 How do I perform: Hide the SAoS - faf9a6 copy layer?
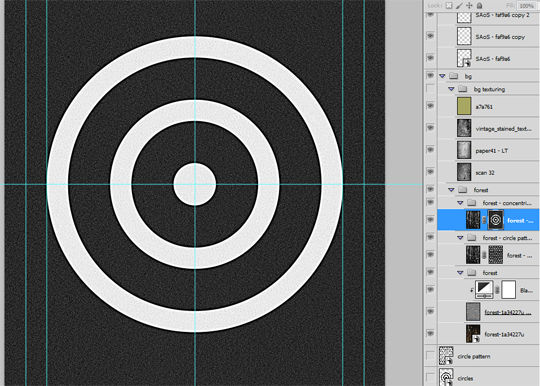pyautogui.click(x=430, y=36)
